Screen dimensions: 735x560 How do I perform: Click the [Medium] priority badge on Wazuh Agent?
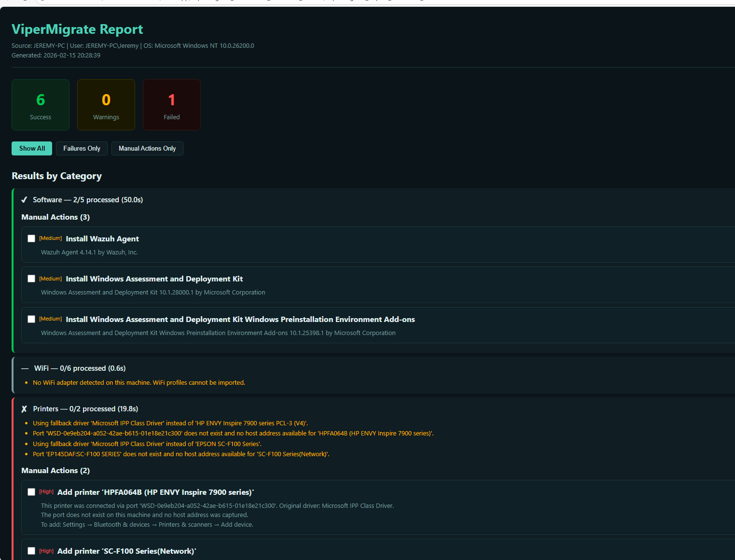point(50,238)
